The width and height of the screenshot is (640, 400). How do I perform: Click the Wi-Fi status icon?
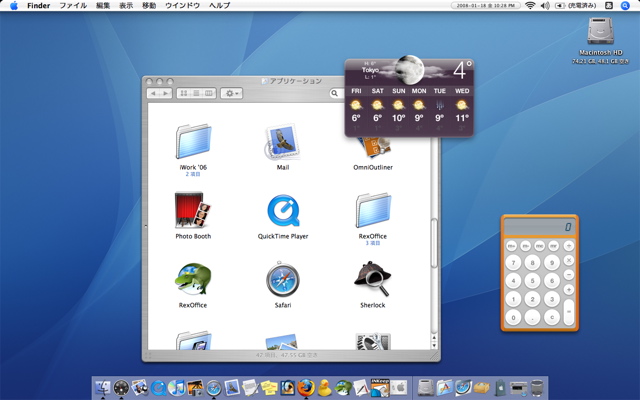point(530,5)
